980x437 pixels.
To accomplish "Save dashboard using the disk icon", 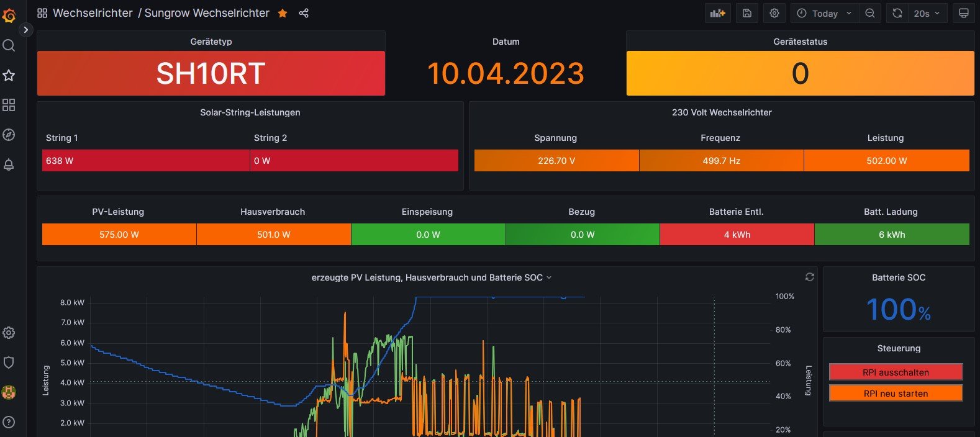I will tap(747, 13).
